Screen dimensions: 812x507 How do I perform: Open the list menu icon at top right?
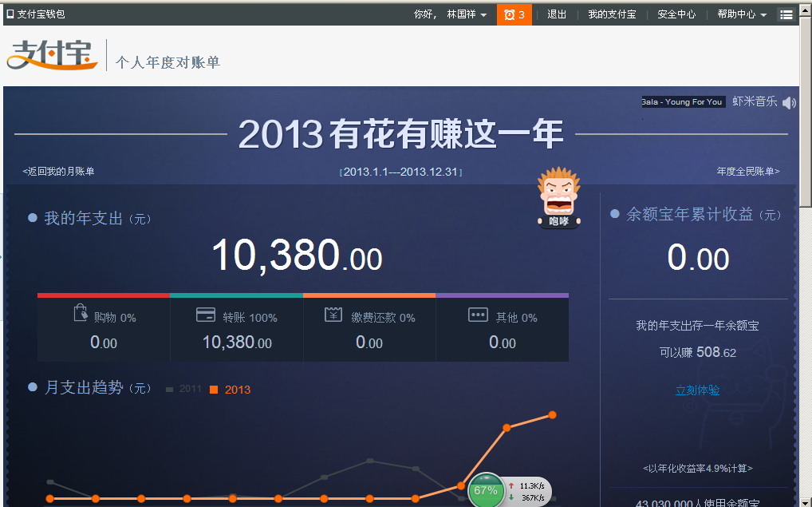pos(786,14)
